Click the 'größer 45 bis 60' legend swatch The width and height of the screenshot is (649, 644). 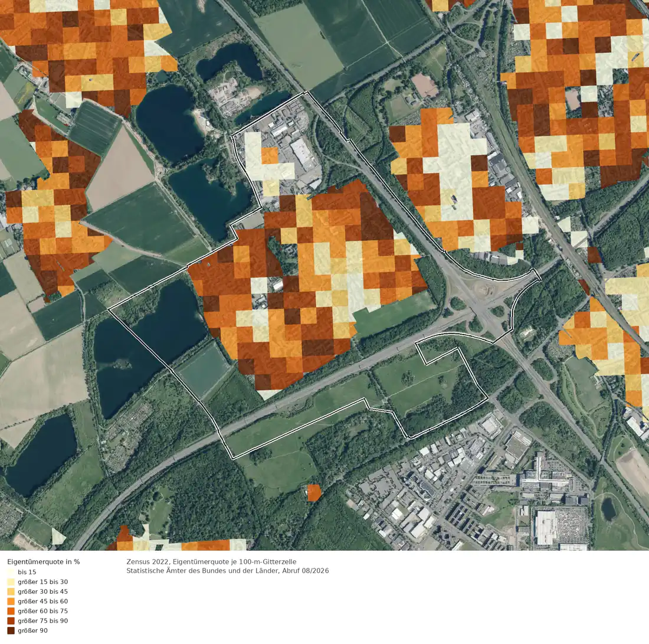(x=11, y=601)
